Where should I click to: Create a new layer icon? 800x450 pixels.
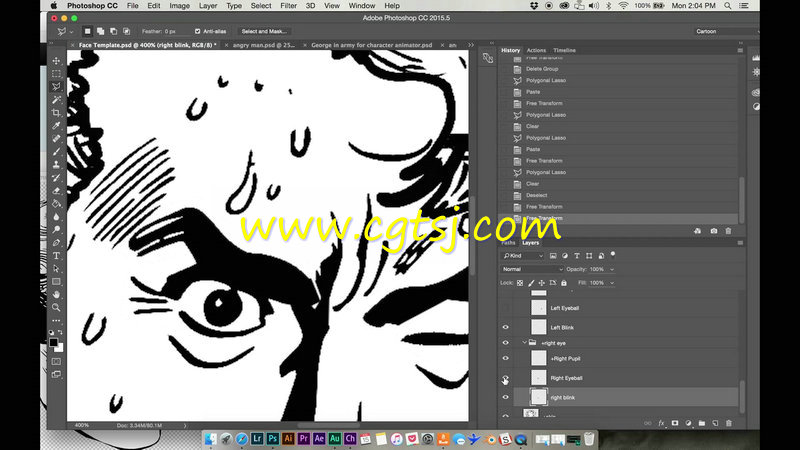coord(715,423)
